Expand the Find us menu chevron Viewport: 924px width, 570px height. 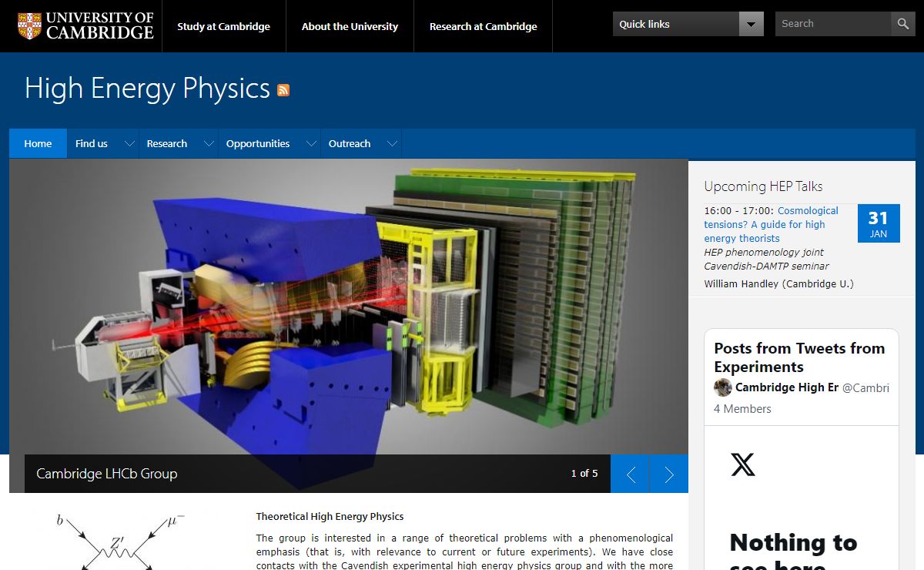coord(129,144)
